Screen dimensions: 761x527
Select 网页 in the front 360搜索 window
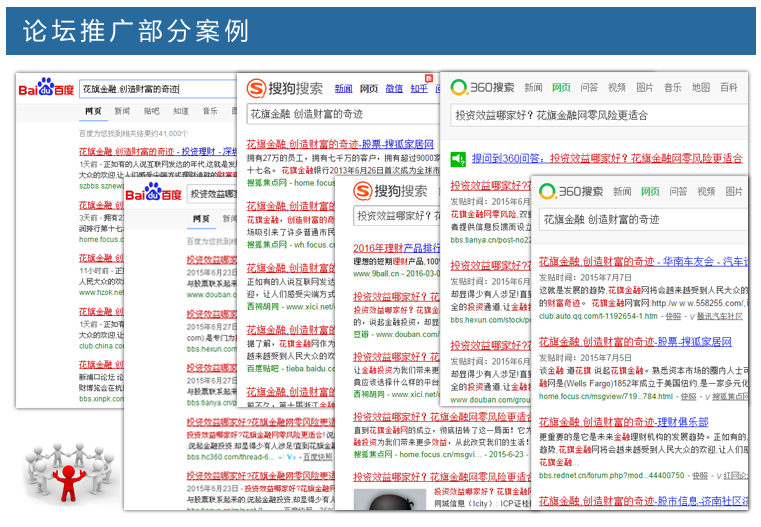(x=650, y=192)
